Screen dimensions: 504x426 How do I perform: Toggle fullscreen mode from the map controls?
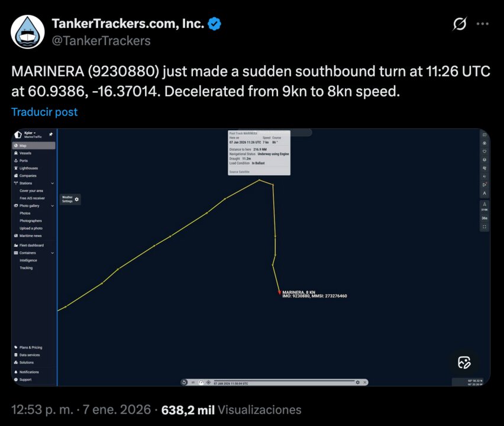(x=484, y=226)
